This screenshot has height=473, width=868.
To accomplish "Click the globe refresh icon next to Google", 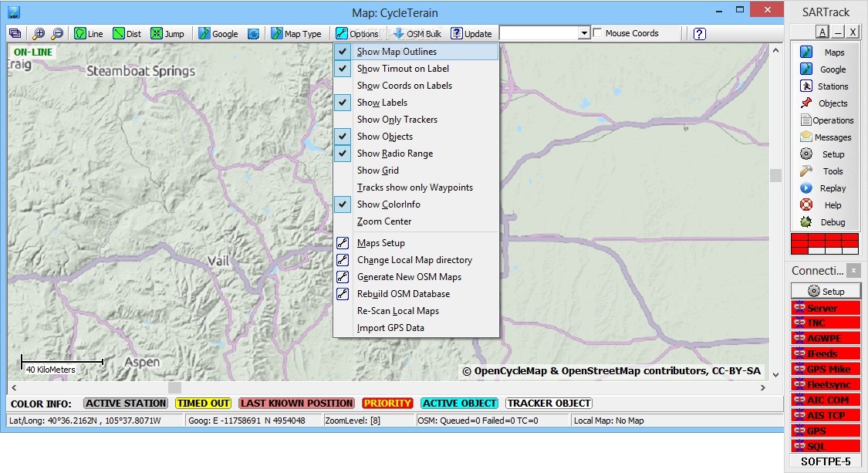I will [x=253, y=34].
